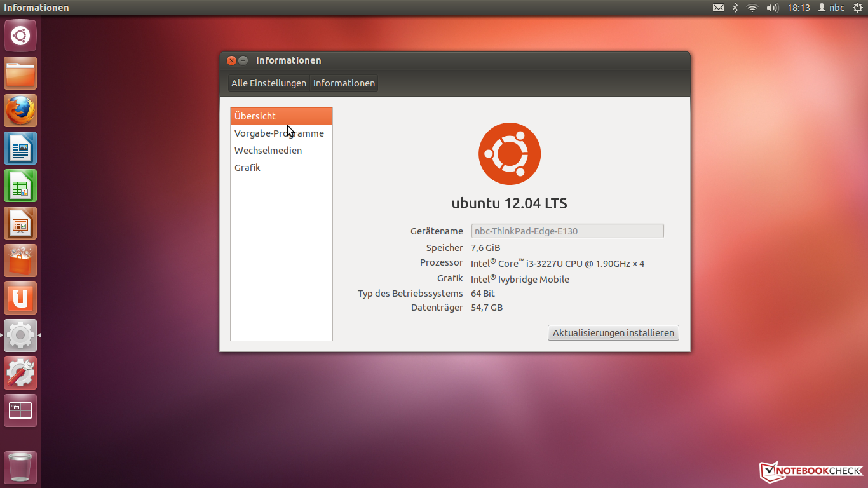Click the 'ubuntu 12.04 LTS' heading
The image size is (868, 488).
pyautogui.click(x=510, y=203)
